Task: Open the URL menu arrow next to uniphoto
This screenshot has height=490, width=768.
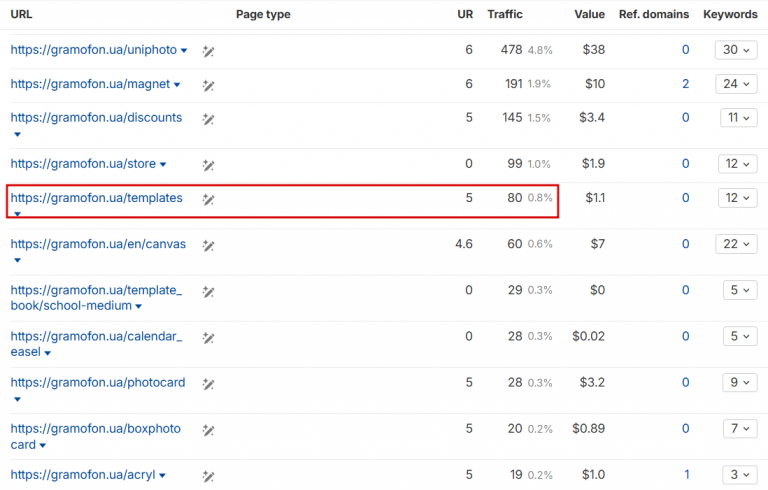Action: 184,51
